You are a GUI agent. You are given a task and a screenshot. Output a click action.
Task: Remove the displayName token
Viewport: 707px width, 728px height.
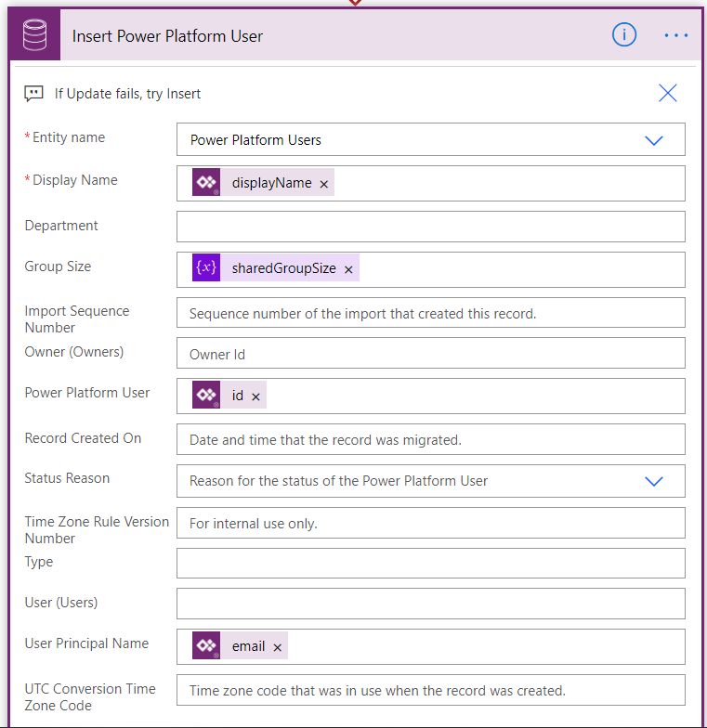tap(323, 184)
